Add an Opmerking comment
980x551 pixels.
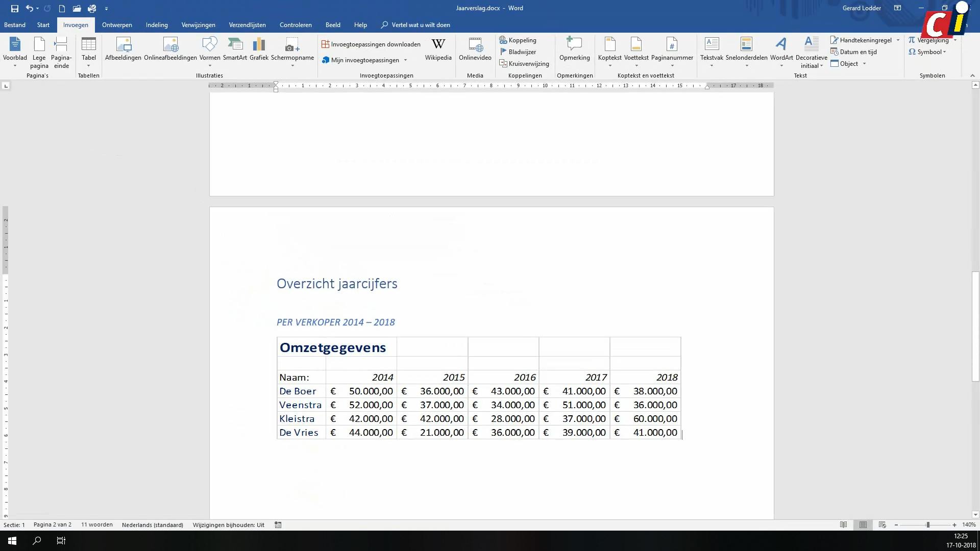pyautogui.click(x=574, y=51)
